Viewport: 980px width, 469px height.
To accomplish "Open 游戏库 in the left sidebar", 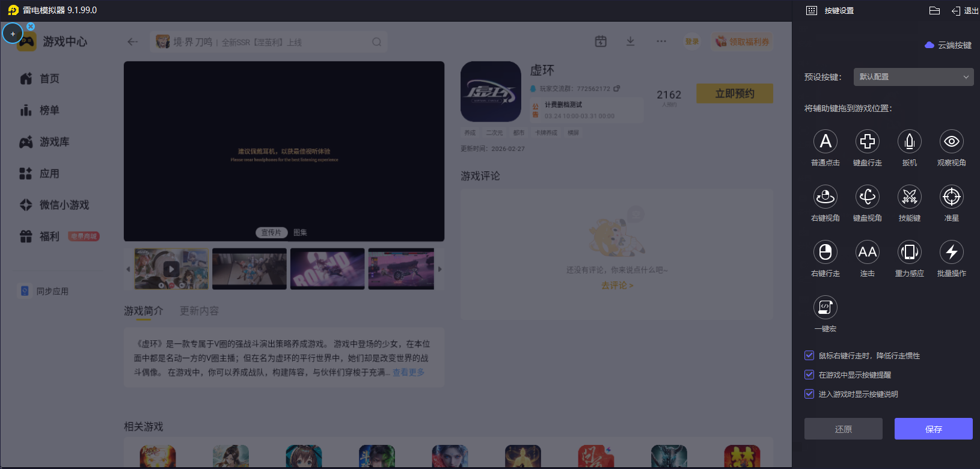I will pos(54,142).
